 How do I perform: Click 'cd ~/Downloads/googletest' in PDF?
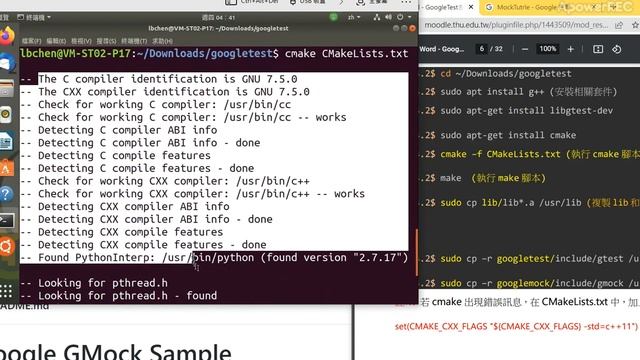(x=506, y=74)
